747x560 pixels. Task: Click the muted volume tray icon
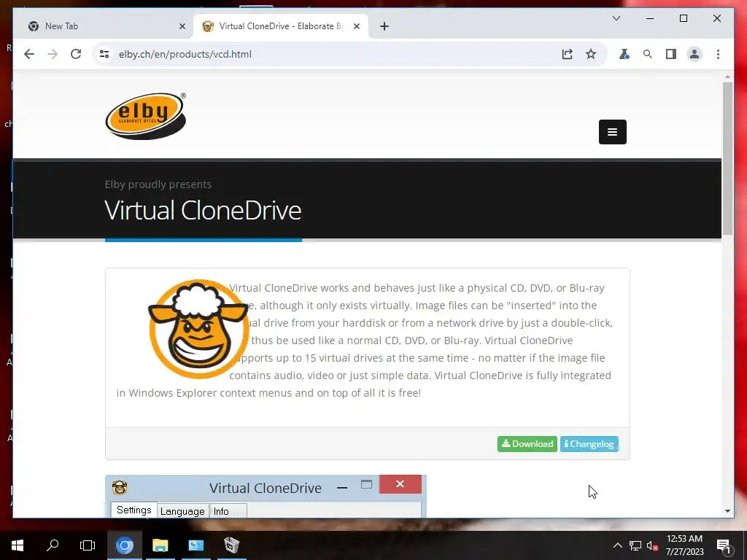click(x=652, y=545)
